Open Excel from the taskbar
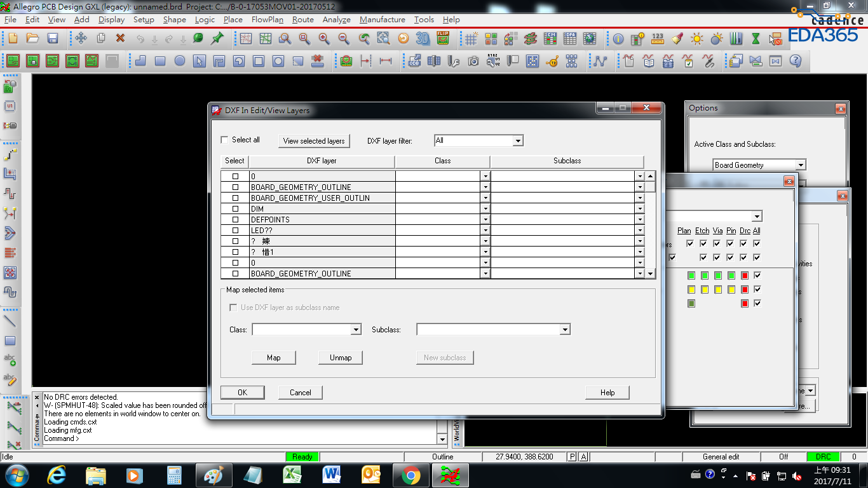 (292, 475)
